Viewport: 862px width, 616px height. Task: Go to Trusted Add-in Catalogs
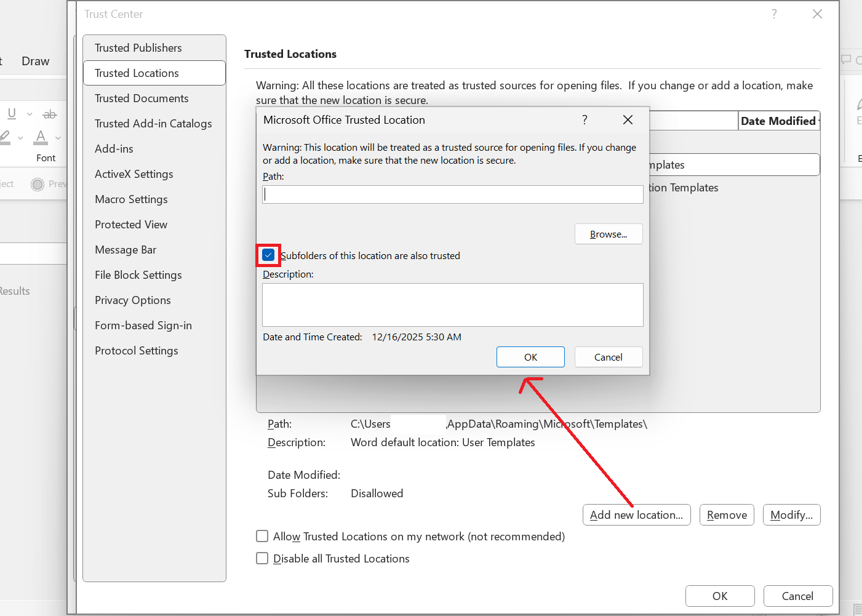click(x=154, y=124)
